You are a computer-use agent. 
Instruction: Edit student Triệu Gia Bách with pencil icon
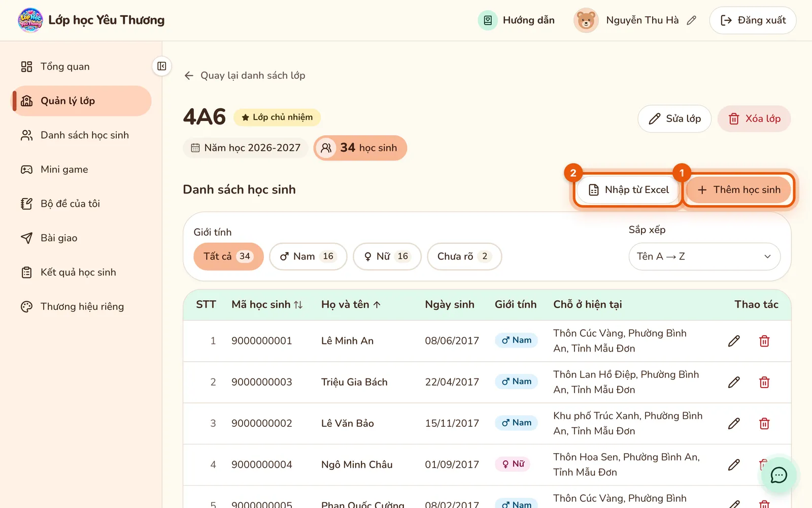pos(734,382)
